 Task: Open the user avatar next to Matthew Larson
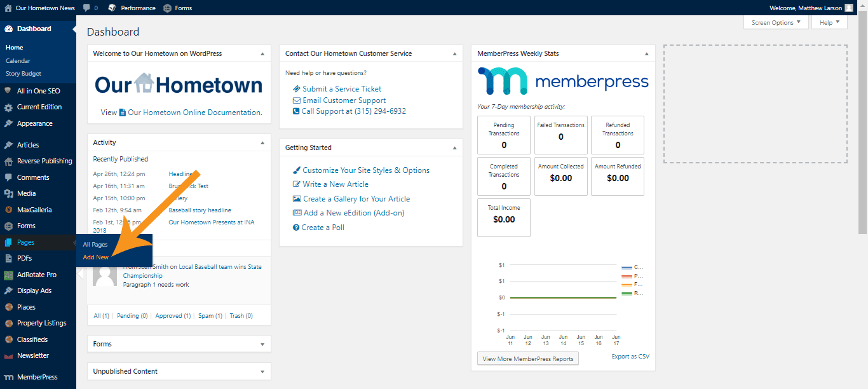click(x=849, y=8)
